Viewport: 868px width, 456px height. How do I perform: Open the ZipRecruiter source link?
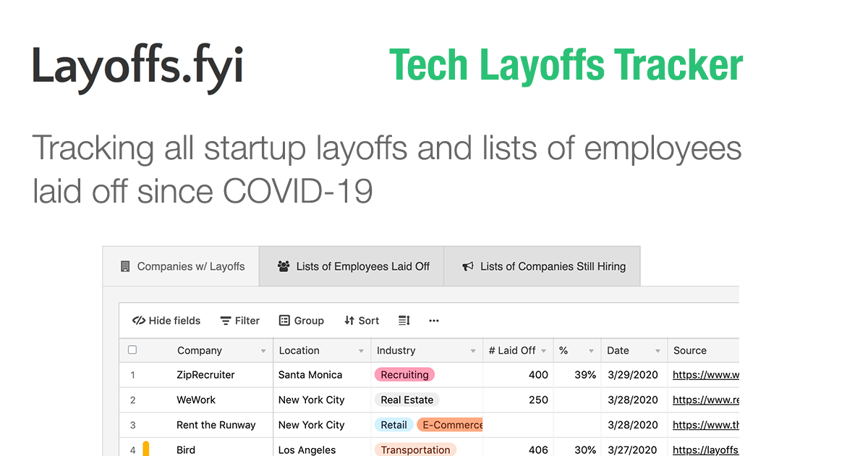coord(705,375)
